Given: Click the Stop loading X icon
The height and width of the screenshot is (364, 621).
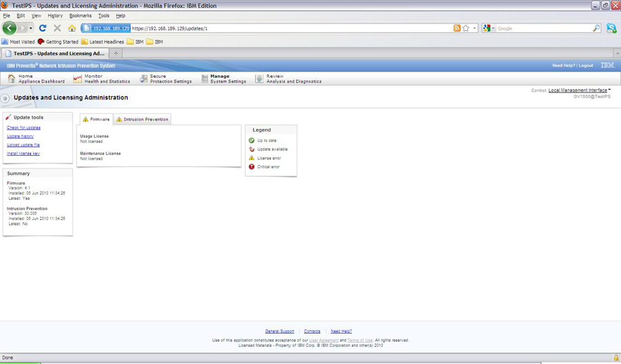Looking at the screenshot, I should tap(57, 28).
